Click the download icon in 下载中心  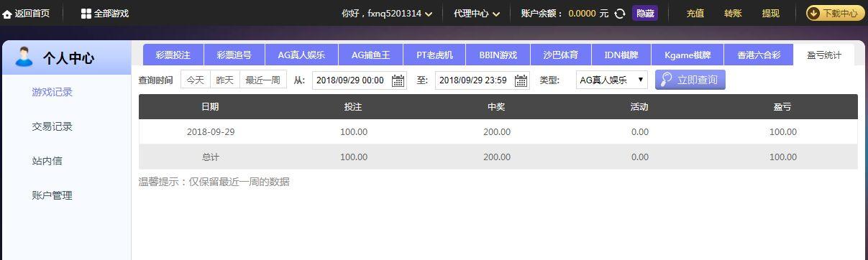pyautogui.click(x=816, y=13)
